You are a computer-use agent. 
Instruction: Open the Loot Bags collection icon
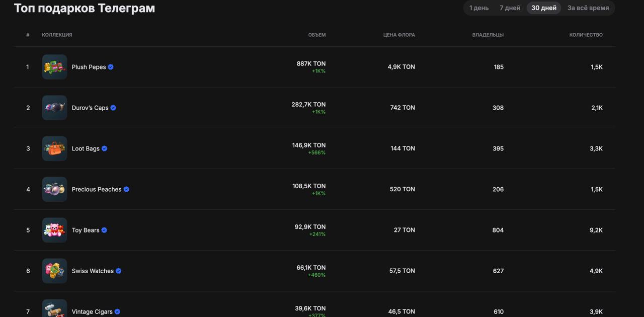coord(54,148)
